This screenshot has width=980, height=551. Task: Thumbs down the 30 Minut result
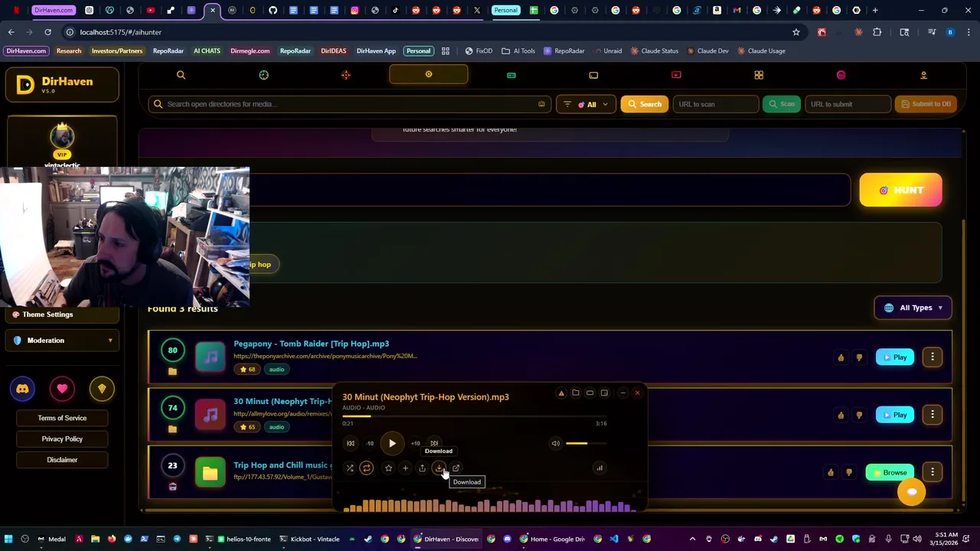[859, 415]
